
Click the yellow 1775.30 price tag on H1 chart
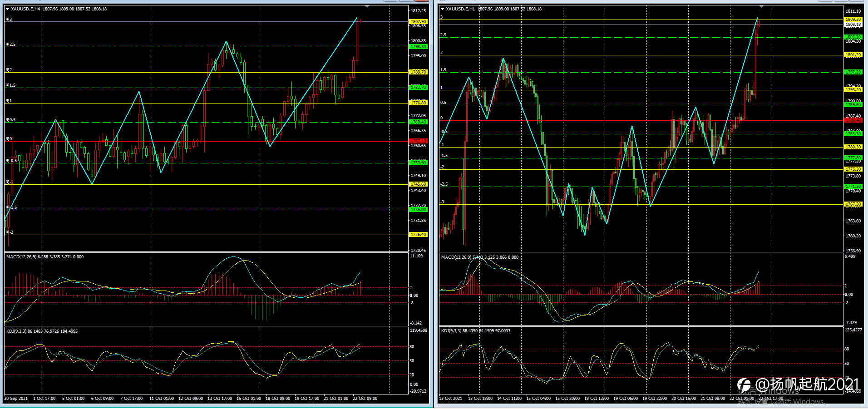tap(853, 169)
